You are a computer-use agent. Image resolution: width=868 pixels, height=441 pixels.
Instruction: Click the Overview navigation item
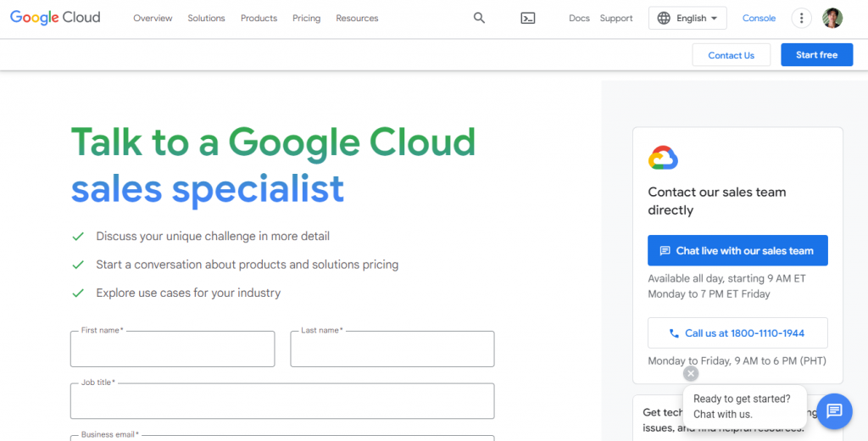tap(153, 18)
